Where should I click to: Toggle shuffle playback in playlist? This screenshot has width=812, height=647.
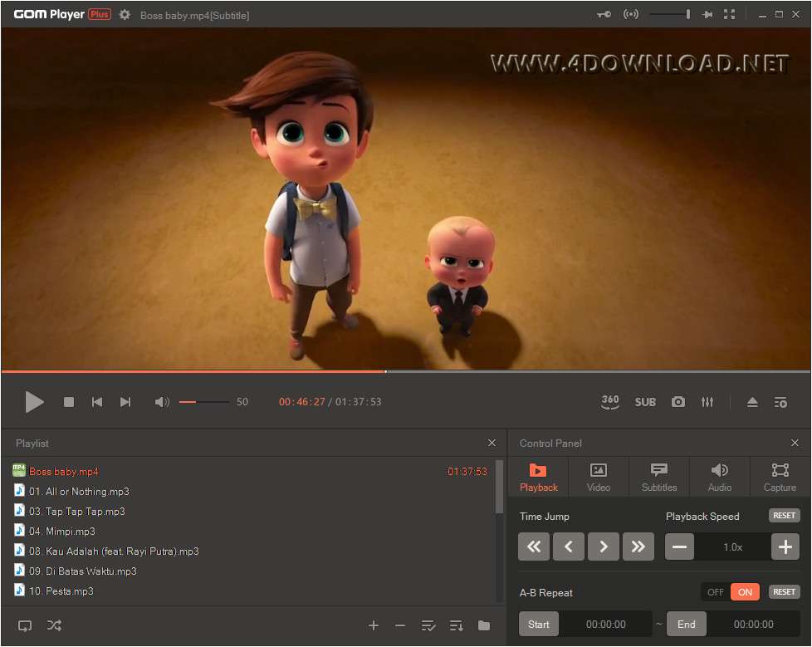(54, 625)
